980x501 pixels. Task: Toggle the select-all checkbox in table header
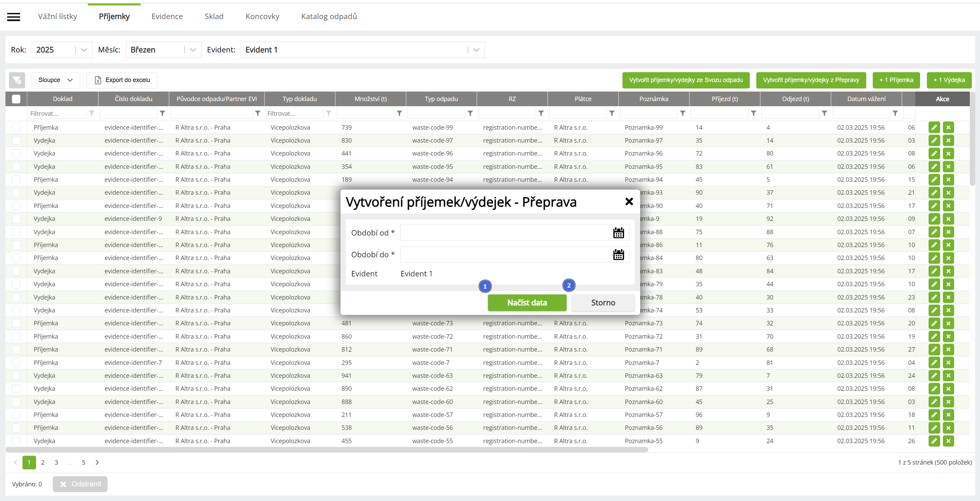(x=16, y=99)
